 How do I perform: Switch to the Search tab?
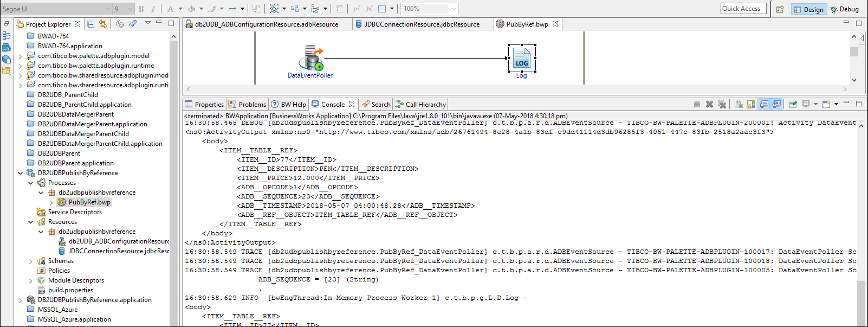point(376,105)
